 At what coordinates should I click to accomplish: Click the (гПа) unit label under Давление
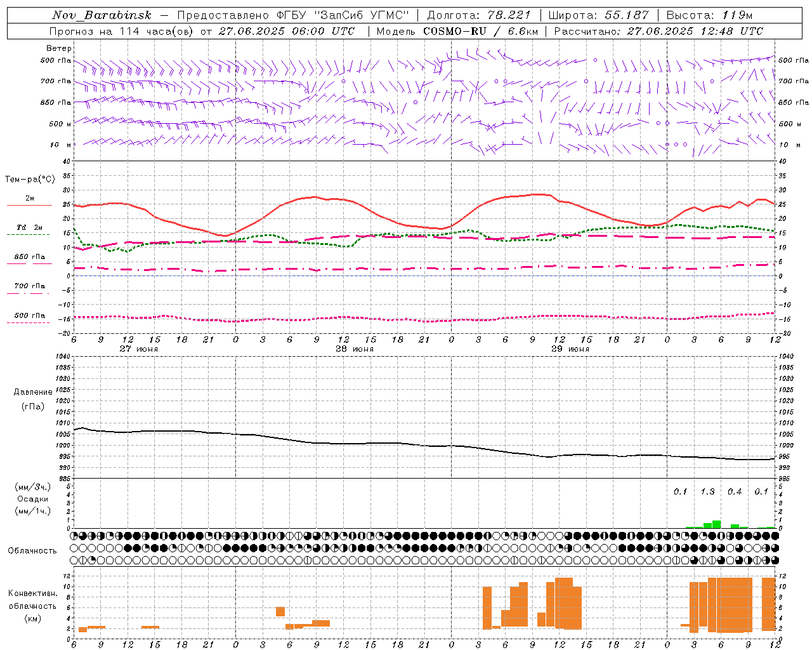33,406
